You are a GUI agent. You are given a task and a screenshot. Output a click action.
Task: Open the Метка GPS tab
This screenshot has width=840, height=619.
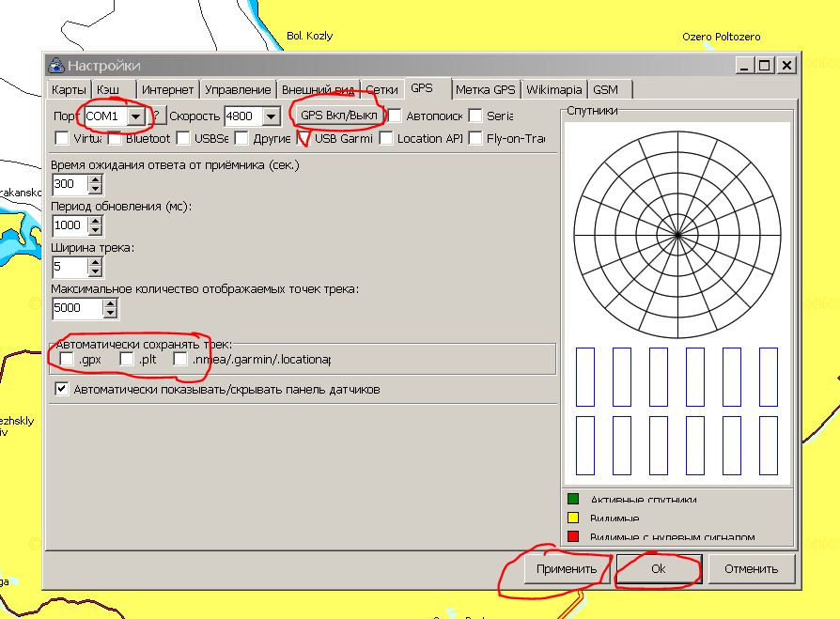[x=485, y=89]
